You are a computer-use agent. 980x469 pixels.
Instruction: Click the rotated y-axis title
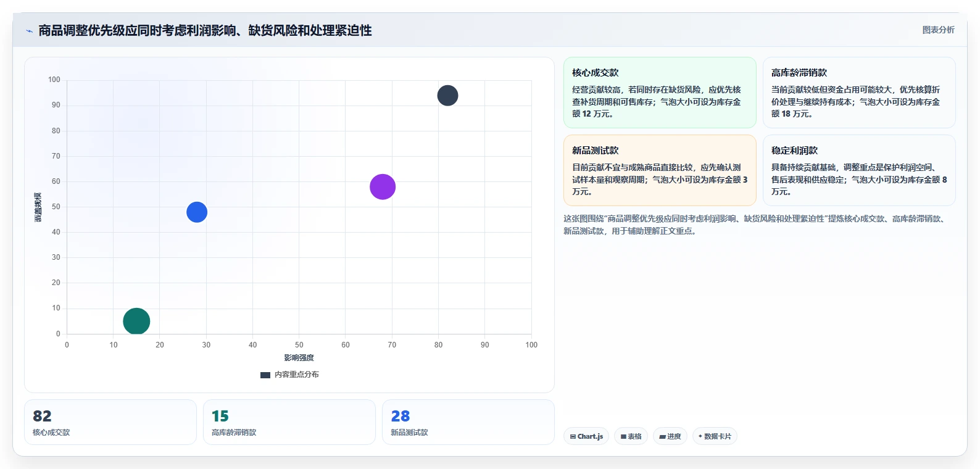click(x=38, y=207)
